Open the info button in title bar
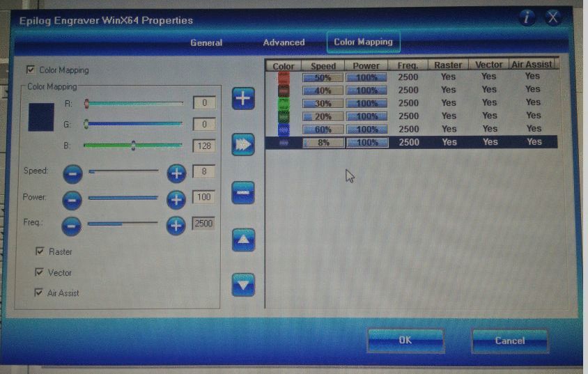Screen dimensions: 588x374 pos(527,17)
